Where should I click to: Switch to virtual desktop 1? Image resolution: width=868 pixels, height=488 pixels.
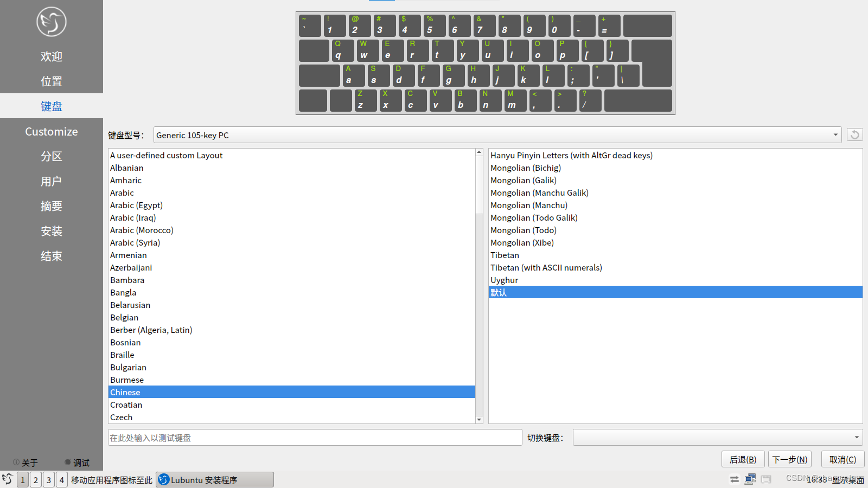pyautogui.click(x=23, y=480)
